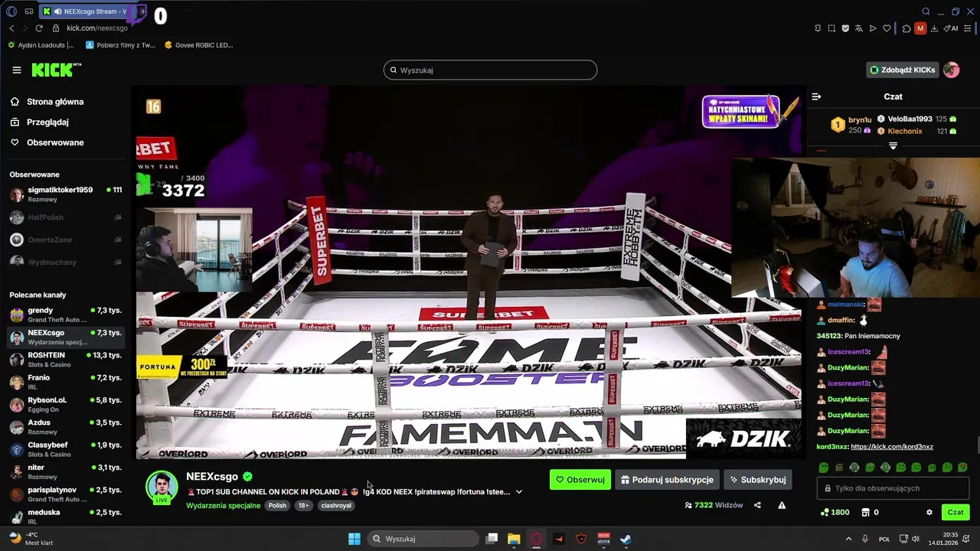Open the kick.com/kord3nxz chat link
The image size is (980, 551).
click(x=892, y=447)
